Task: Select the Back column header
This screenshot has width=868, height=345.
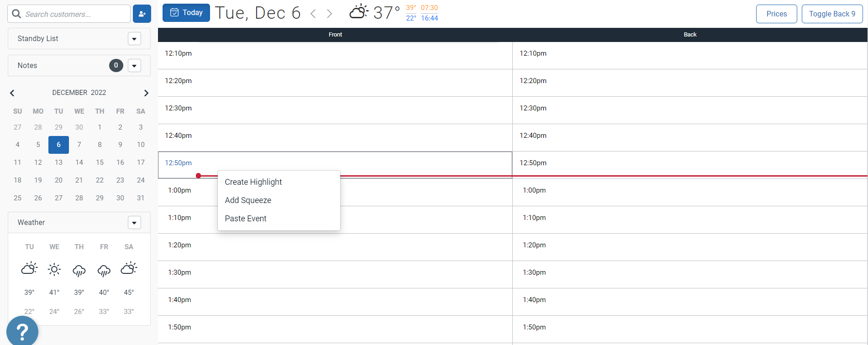Action: tap(690, 35)
